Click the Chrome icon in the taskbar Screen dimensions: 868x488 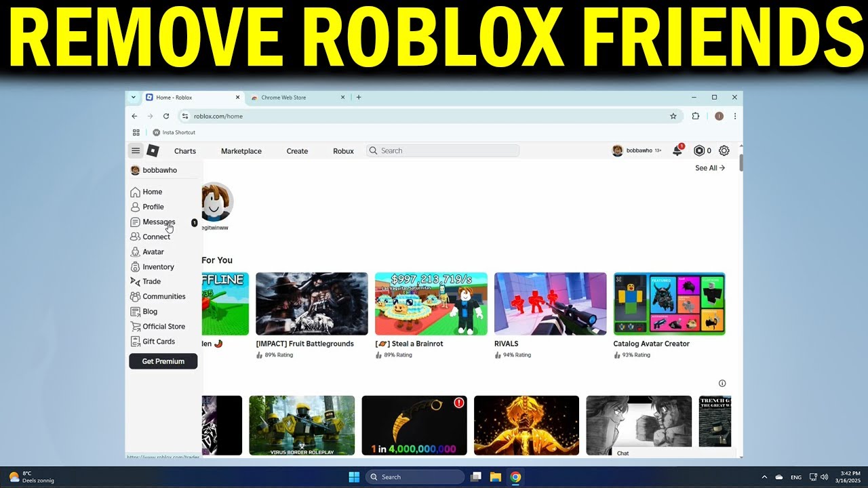pos(515,477)
